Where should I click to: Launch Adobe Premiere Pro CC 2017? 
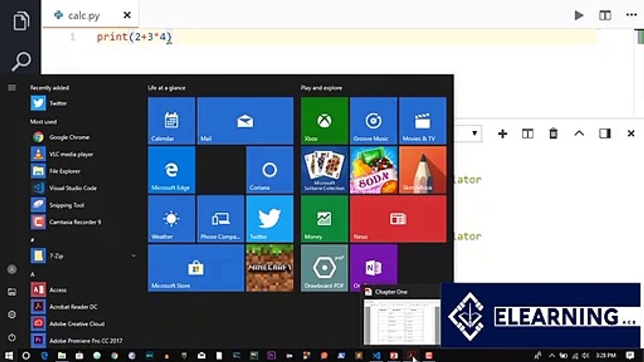coord(80,340)
